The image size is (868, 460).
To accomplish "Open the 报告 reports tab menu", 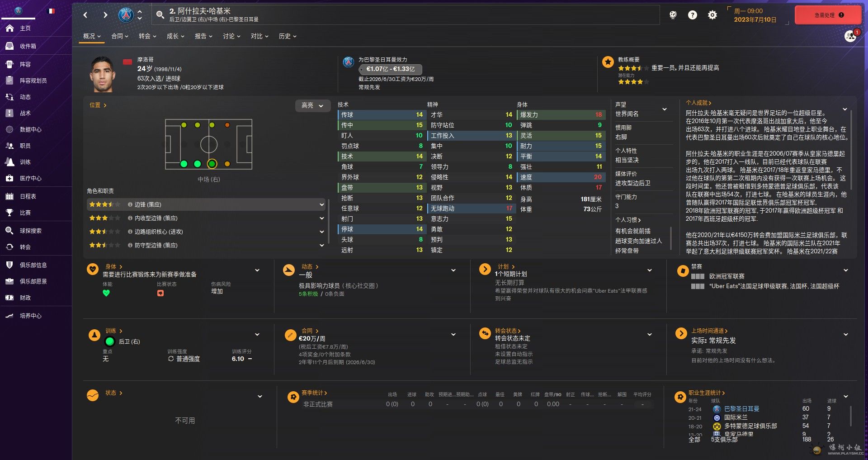I will (x=203, y=36).
